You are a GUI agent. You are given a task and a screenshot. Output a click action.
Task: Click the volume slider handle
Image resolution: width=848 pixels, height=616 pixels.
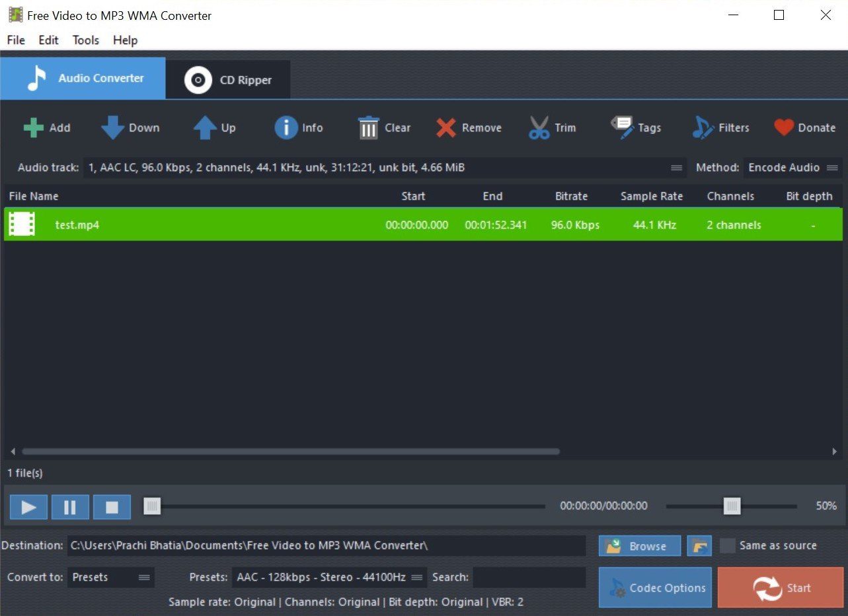coord(732,506)
